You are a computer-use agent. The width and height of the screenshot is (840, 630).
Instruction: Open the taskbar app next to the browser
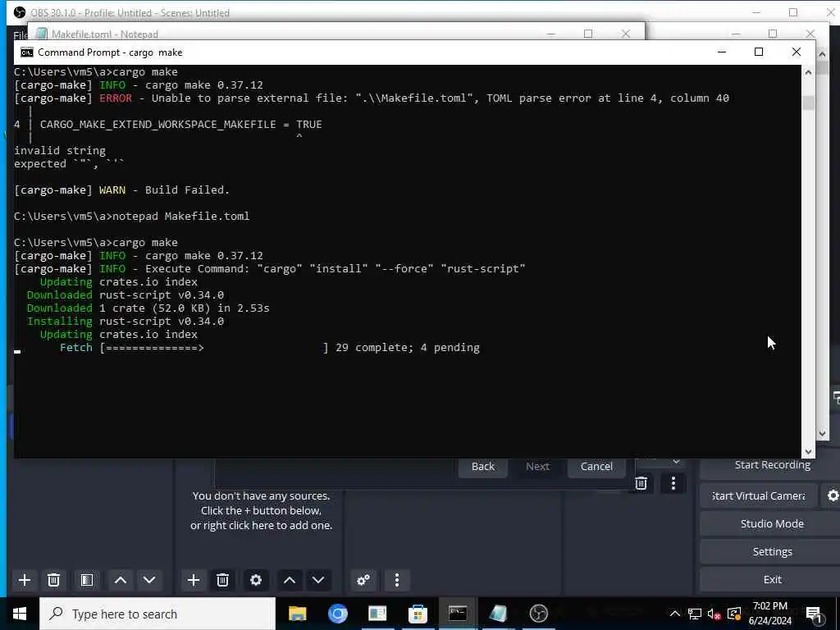(x=377, y=614)
